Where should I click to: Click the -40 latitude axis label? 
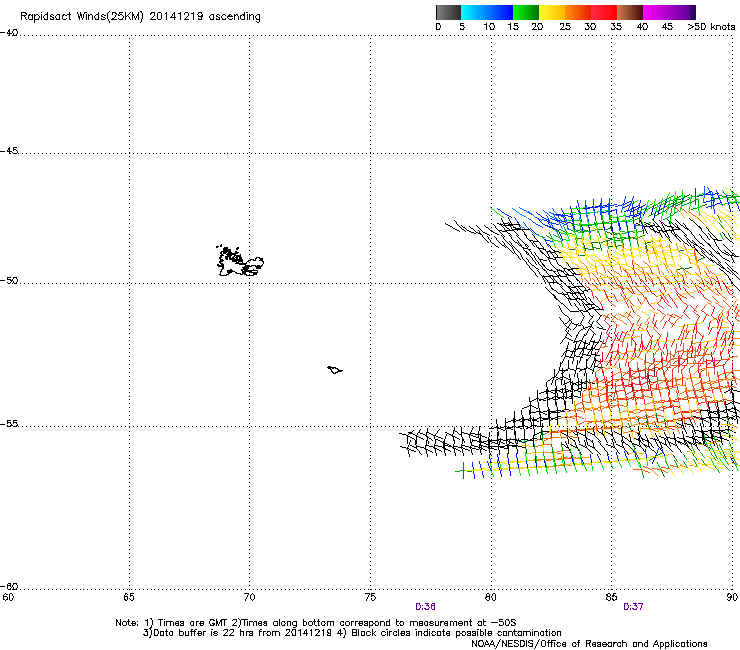coord(9,33)
